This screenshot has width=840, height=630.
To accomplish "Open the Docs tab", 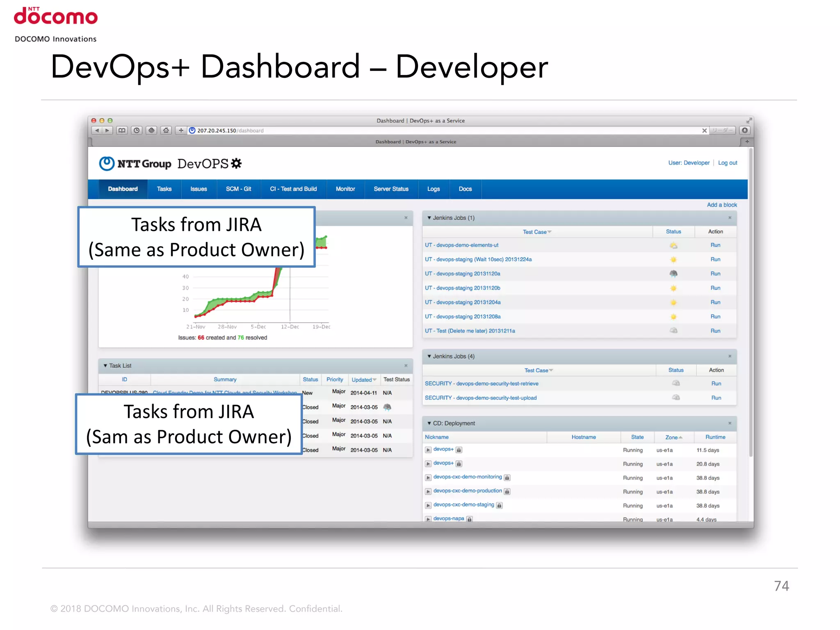I will tap(465, 189).
